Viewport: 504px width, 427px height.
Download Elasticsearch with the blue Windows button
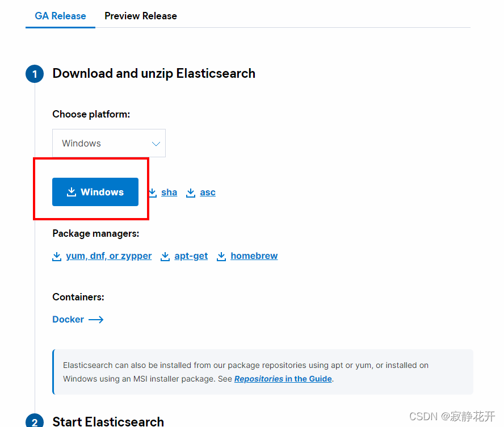[95, 192]
